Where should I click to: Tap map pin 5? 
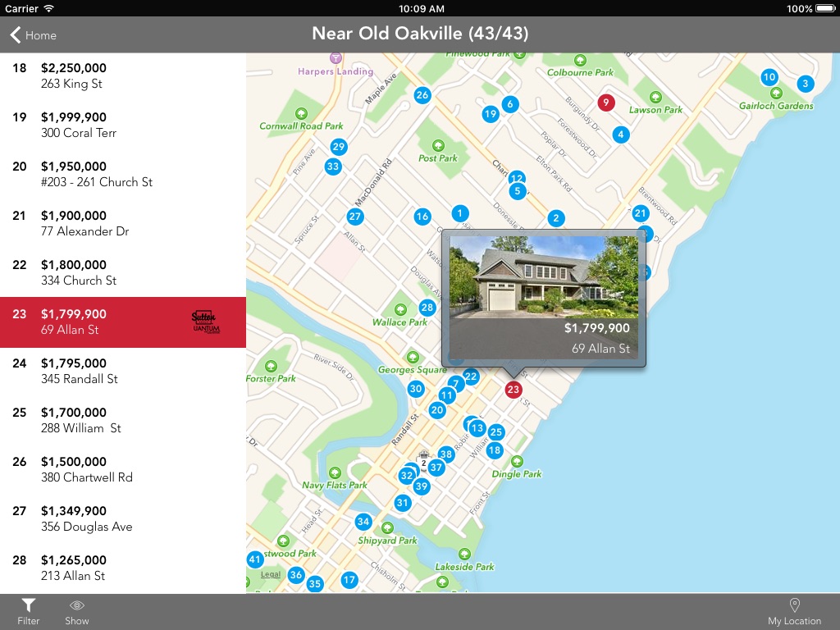518,191
